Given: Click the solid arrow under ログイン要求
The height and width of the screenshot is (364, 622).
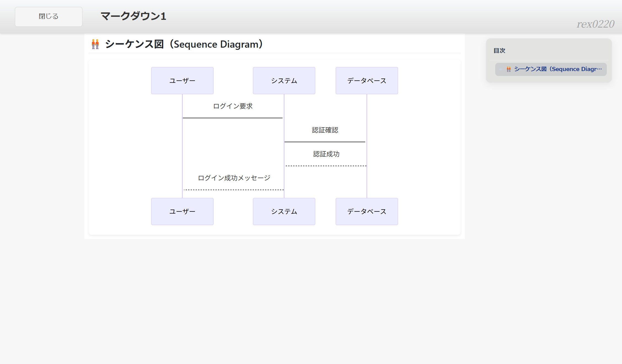Looking at the screenshot, I should pos(233,118).
